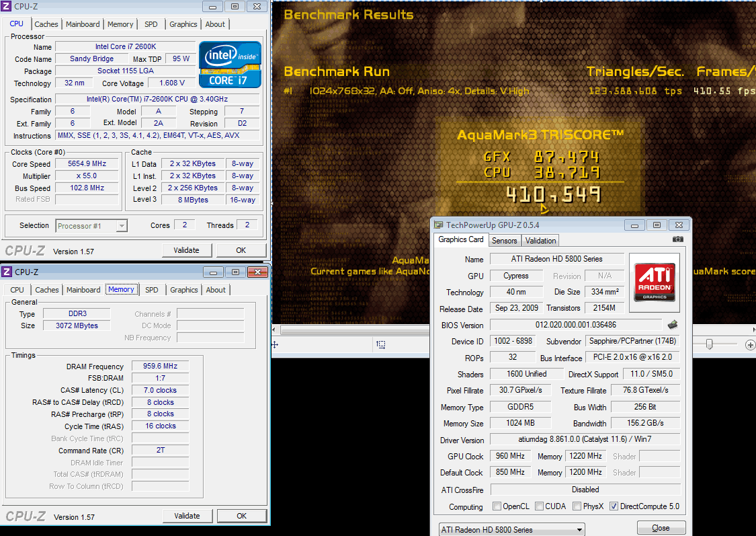The width and height of the screenshot is (756, 536).
Task: Minimize the GPU-Z window
Action: (x=634, y=225)
